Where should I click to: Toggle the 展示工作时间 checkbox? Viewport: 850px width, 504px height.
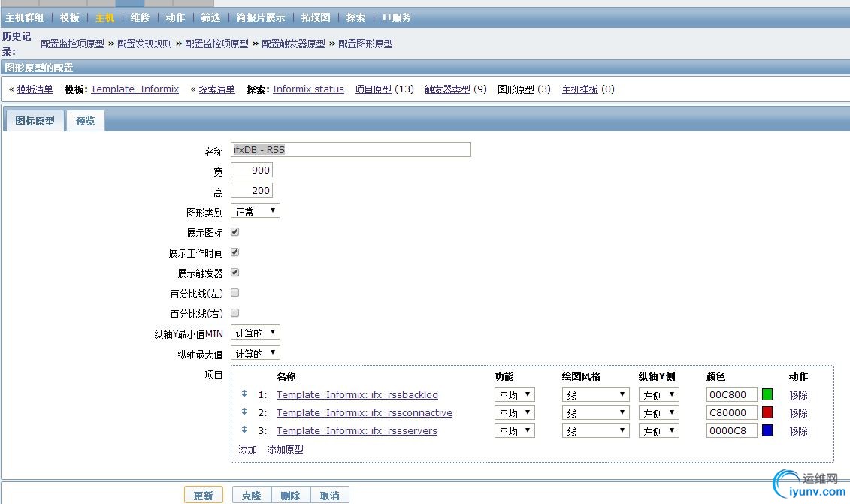[234, 252]
